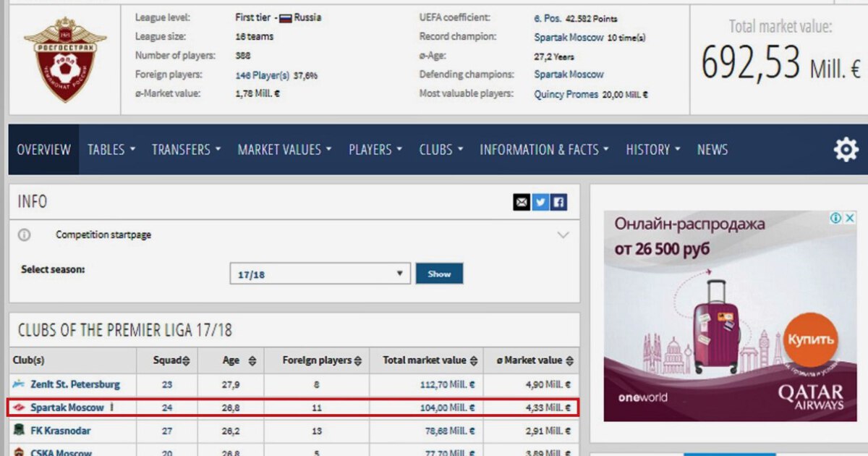Viewport: 868px width, 456px height.
Task: Click Spartak total market value 104,00 Mill. €
Action: point(448,408)
